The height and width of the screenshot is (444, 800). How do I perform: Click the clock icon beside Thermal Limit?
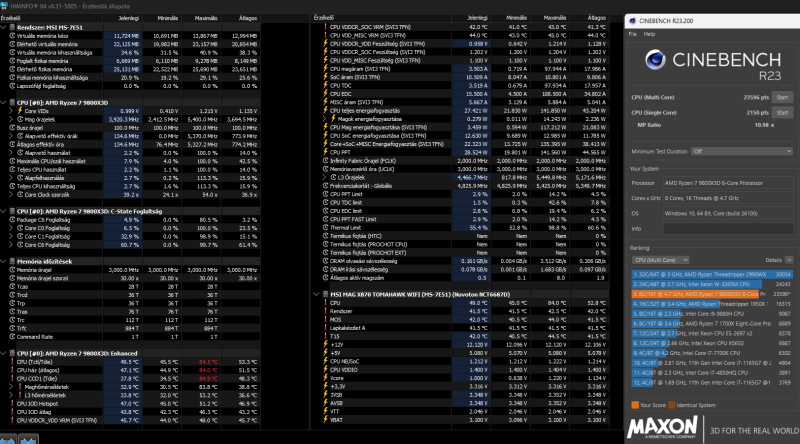click(325, 228)
